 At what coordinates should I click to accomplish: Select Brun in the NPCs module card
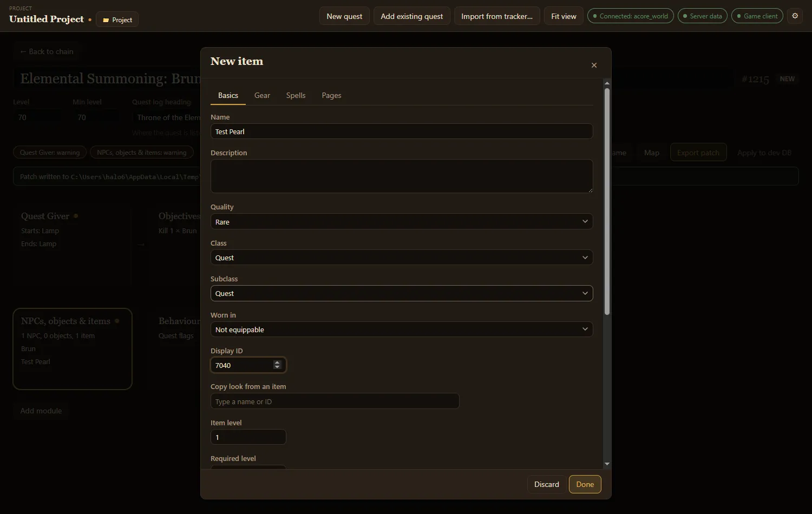(28, 348)
